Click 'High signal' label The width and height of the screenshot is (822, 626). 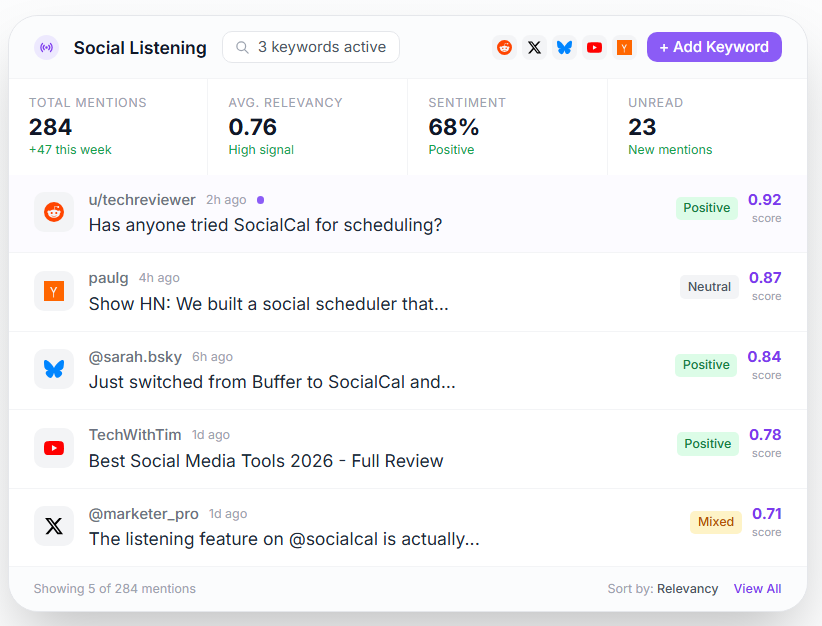pos(261,150)
